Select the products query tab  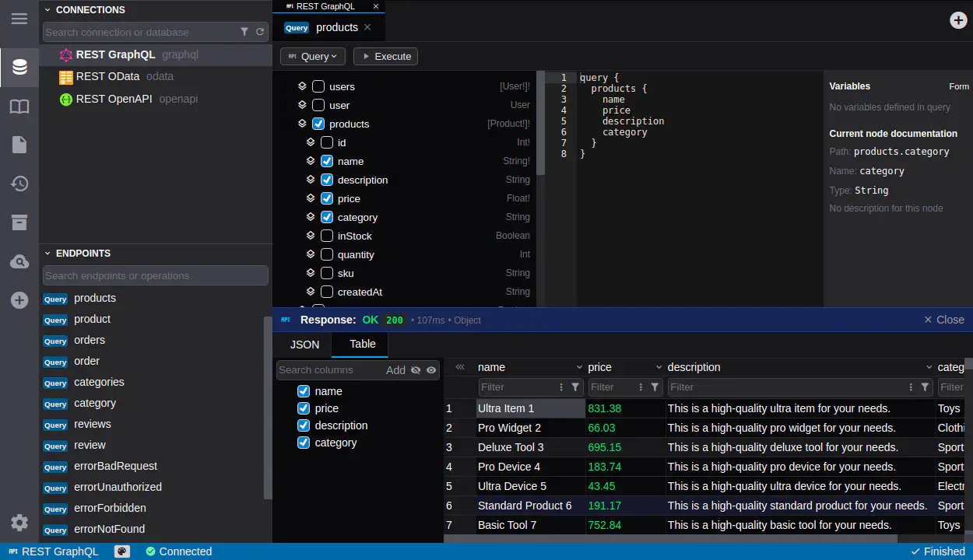point(336,27)
